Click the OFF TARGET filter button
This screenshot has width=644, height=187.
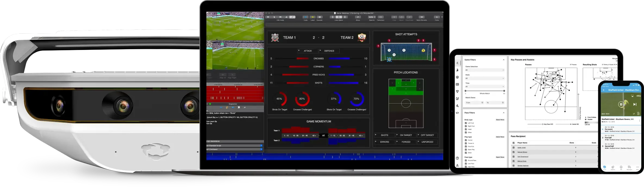point(427,135)
